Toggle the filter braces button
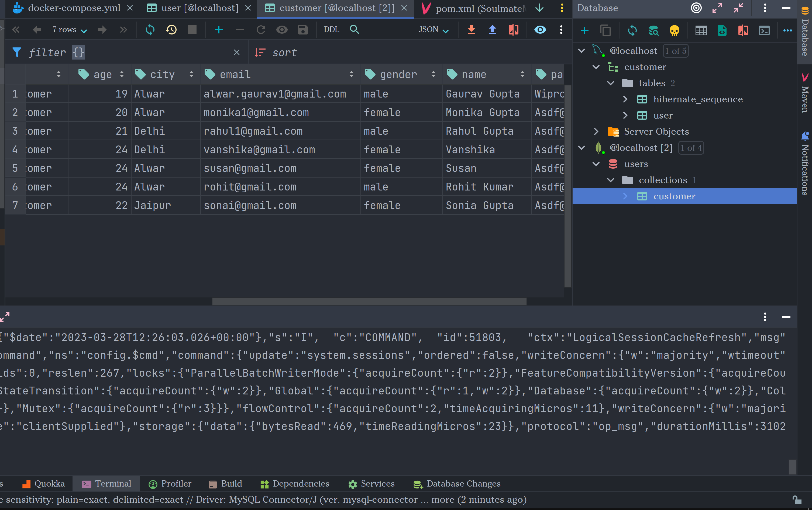 (78, 53)
